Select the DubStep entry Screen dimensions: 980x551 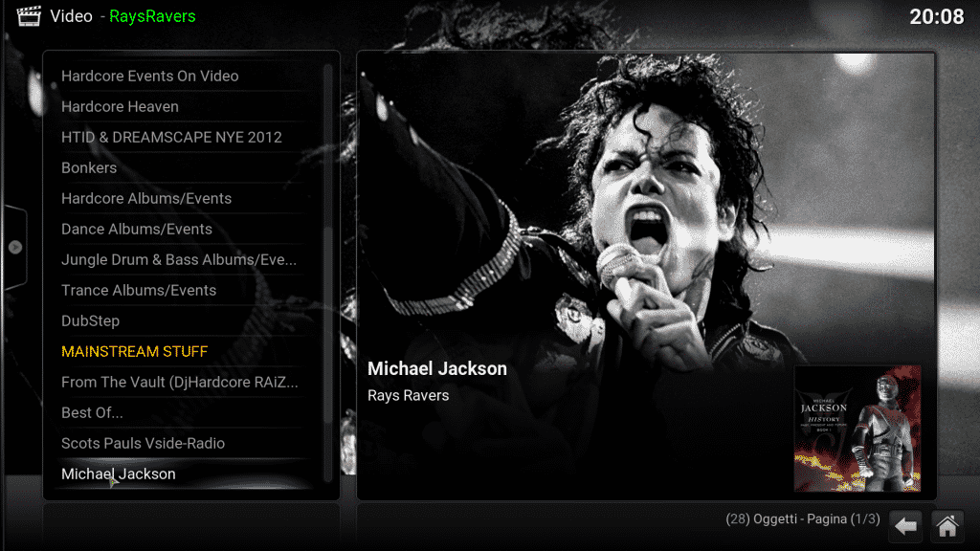(x=185, y=321)
